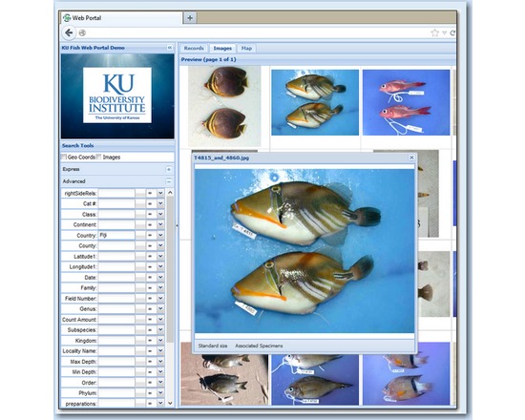Collapse the KU Fish Web Portal side panel
525x420 pixels.
tap(169, 48)
